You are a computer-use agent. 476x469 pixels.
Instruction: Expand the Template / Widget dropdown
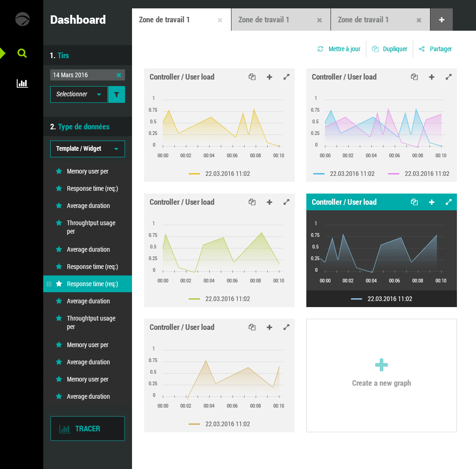coord(87,149)
